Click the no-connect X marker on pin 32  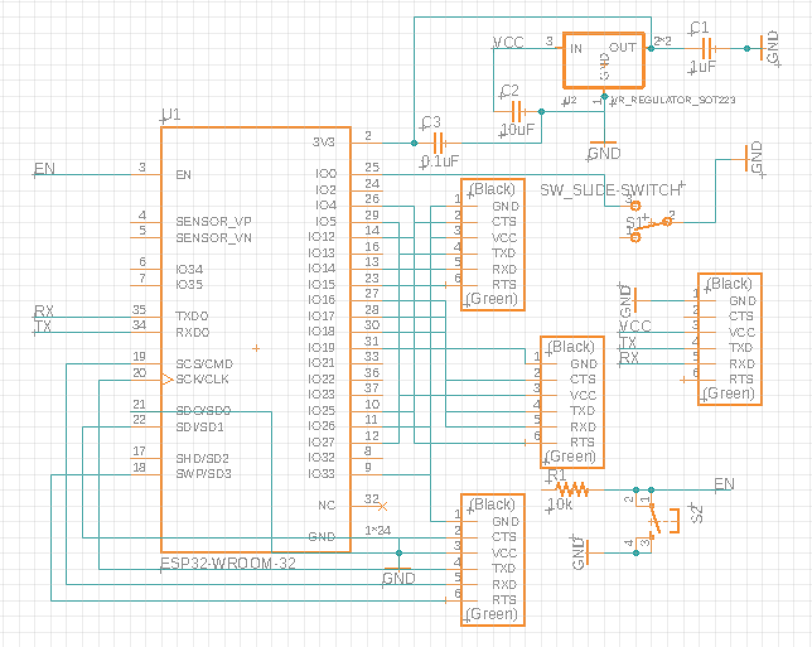(382, 505)
